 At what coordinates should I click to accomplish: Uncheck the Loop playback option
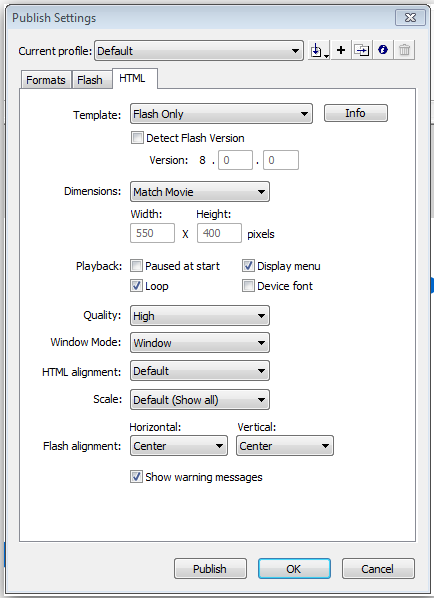point(136,285)
